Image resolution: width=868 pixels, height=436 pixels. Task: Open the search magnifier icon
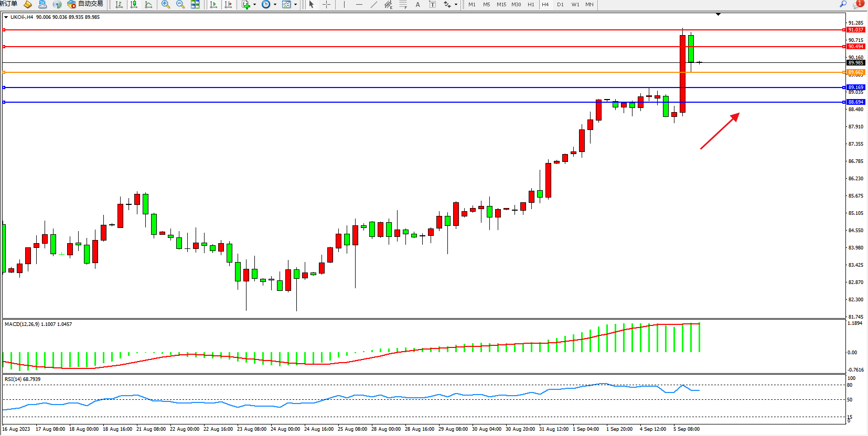coord(843,4)
